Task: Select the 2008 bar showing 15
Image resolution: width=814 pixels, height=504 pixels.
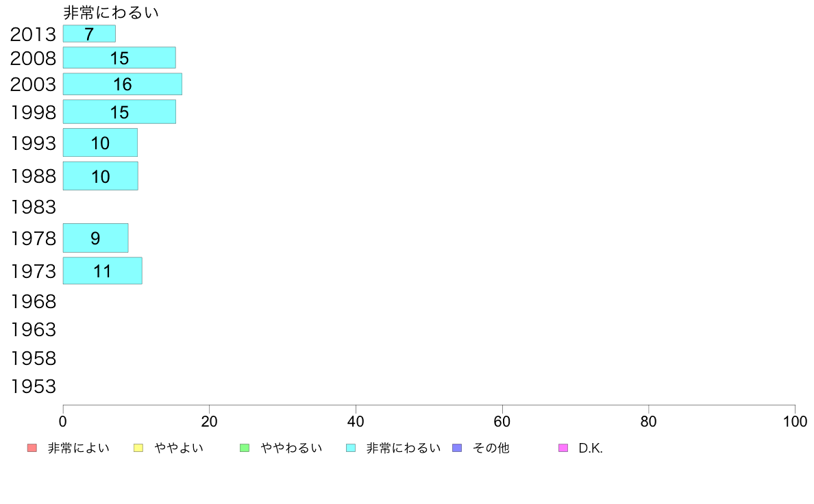Action: 119,58
